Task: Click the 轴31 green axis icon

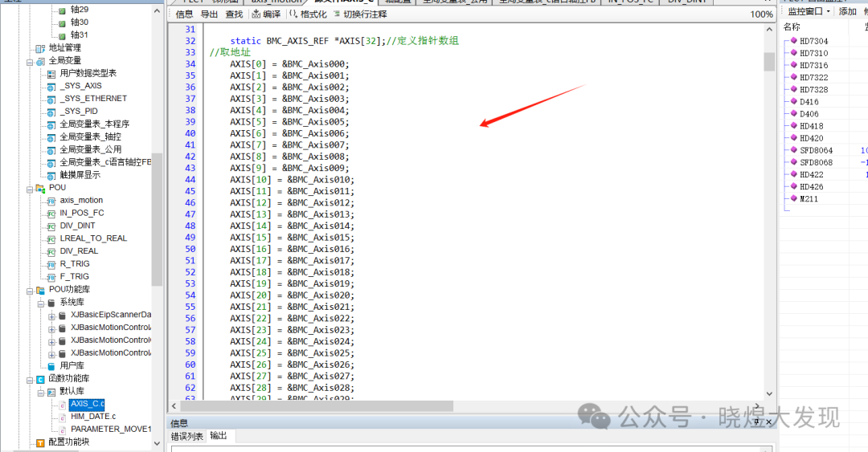Action: [x=62, y=35]
